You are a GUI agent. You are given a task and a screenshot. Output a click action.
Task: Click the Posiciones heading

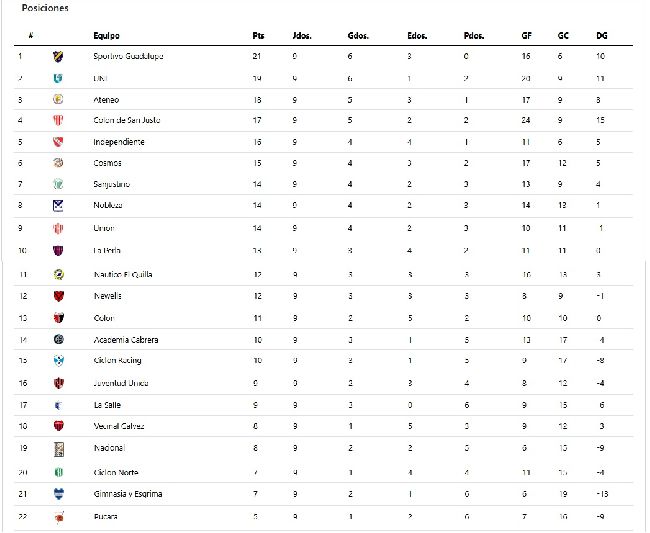[x=45, y=8]
